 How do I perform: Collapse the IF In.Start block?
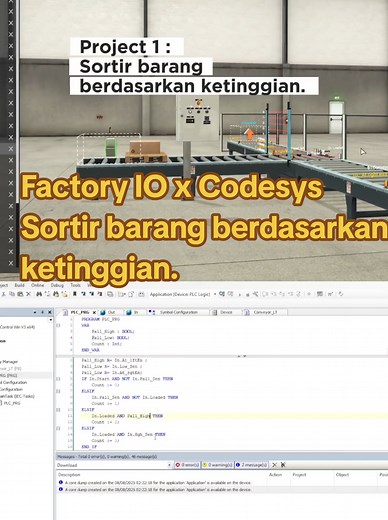coord(58,379)
